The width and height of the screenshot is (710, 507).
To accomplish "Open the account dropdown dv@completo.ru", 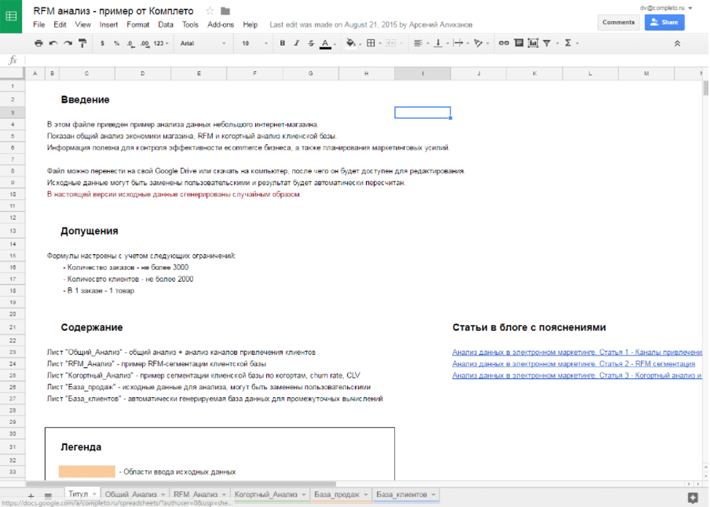I will tap(666, 8).
